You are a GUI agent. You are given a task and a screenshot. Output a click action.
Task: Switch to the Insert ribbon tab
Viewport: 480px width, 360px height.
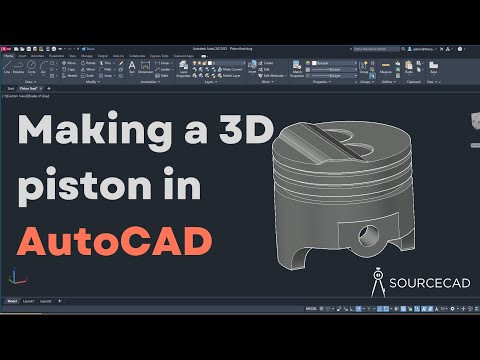pos(22,56)
